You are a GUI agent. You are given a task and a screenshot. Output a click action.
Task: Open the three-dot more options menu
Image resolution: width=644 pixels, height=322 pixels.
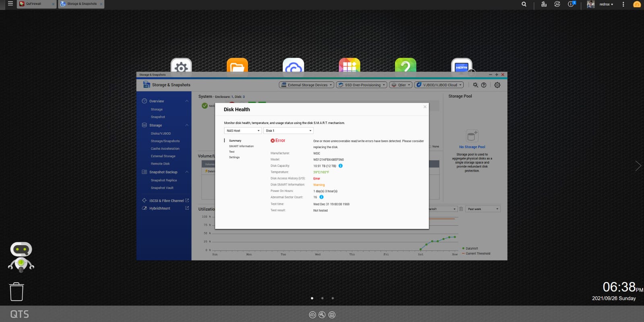pos(623,4)
